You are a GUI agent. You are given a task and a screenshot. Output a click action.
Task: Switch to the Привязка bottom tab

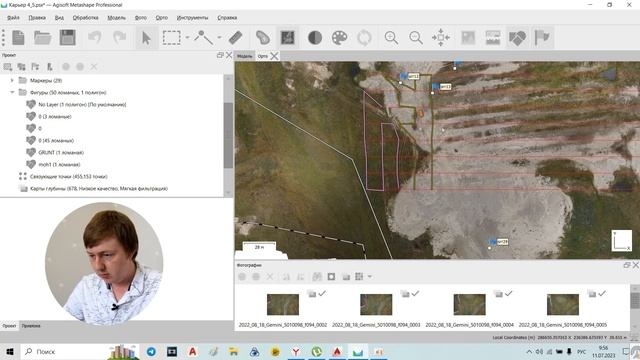[x=31, y=326]
